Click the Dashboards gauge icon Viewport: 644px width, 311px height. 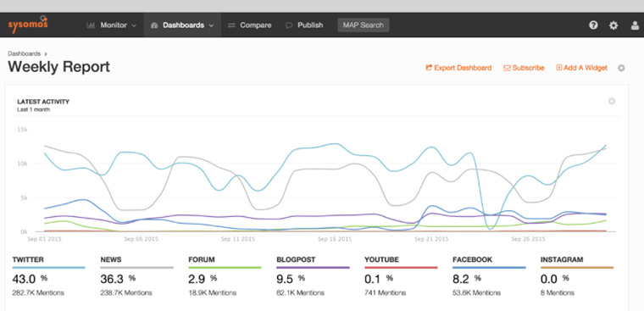coord(154,25)
